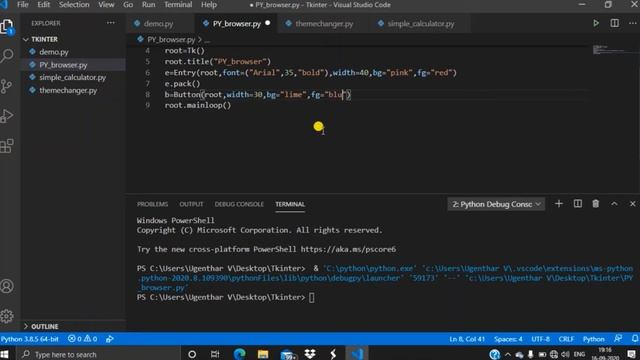
Task: Open editor More Actions ellipsis menu
Action: tap(632, 23)
